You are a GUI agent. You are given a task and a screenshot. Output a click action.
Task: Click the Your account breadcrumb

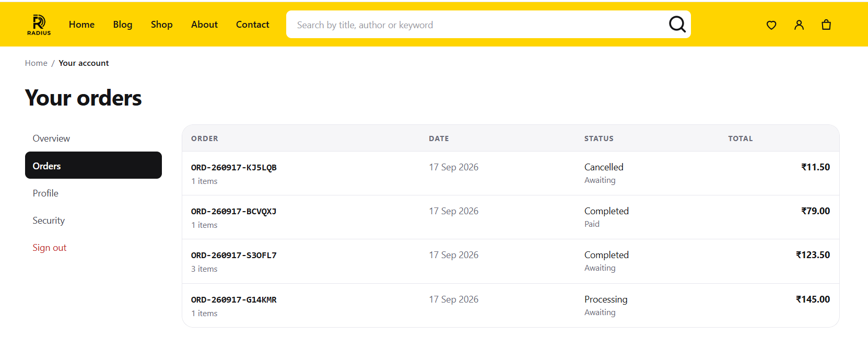84,63
